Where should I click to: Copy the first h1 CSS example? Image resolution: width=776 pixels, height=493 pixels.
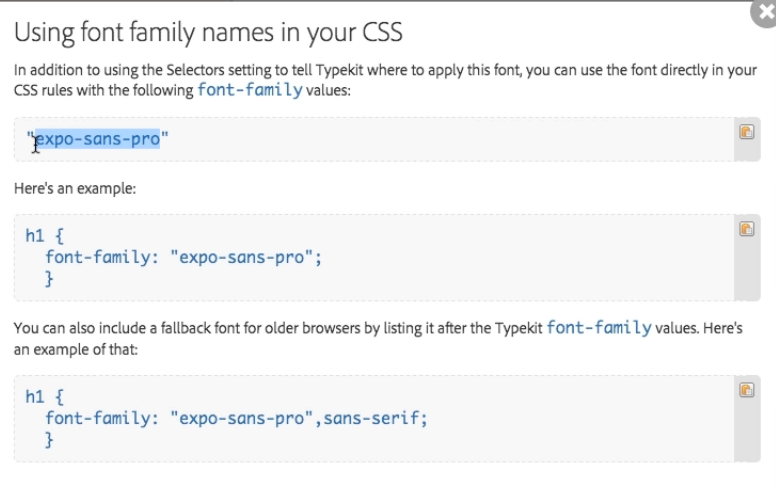coord(745,229)
